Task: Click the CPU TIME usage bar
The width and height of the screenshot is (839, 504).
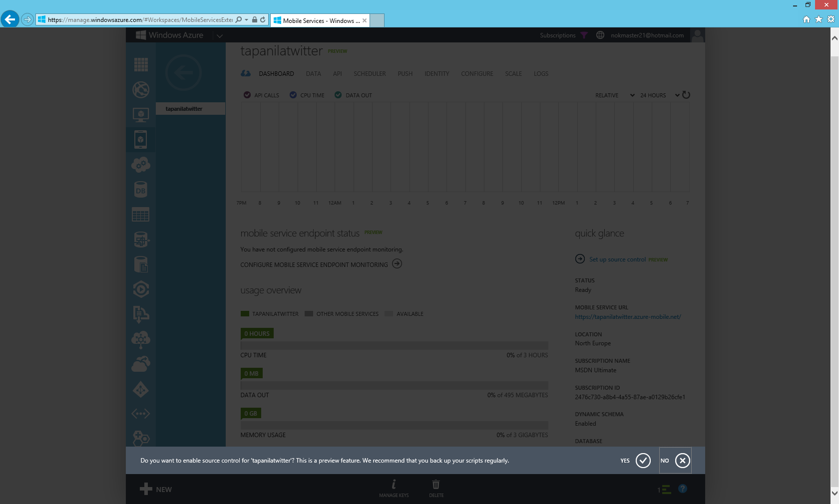Action: pyautogui.click(x=394, y=345)
